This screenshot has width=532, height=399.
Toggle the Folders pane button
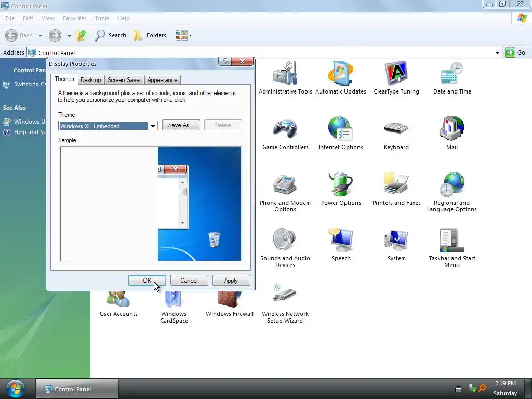click(149, 35)
